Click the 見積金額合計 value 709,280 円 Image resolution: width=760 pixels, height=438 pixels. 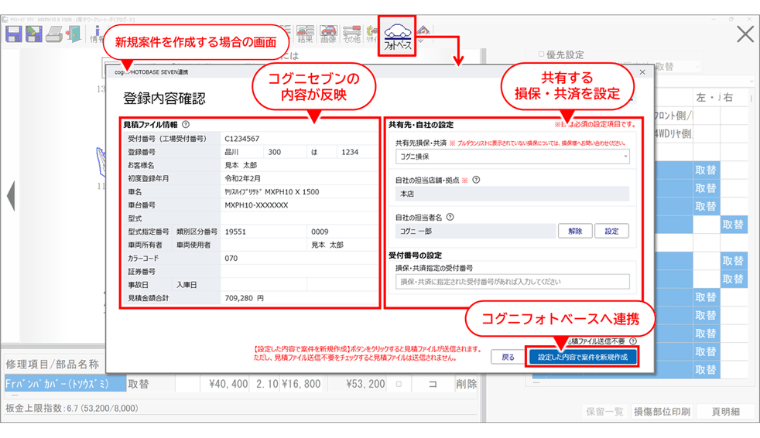[244, 298]
